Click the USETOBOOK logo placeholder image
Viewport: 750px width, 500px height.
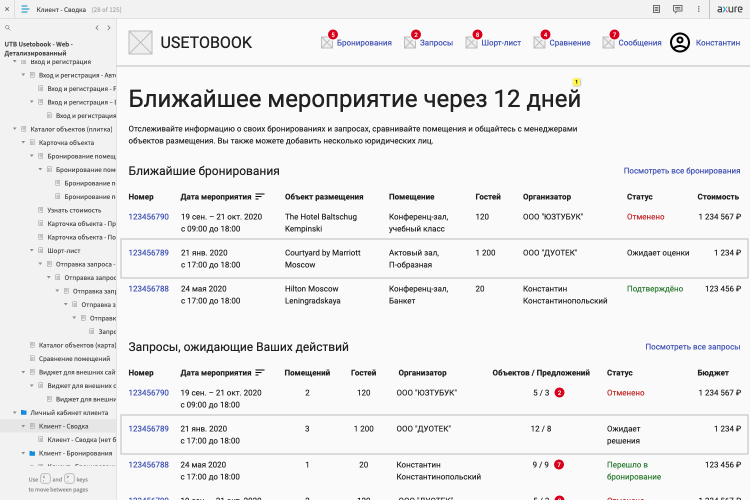pyautogui.click(x=140, y=43)
